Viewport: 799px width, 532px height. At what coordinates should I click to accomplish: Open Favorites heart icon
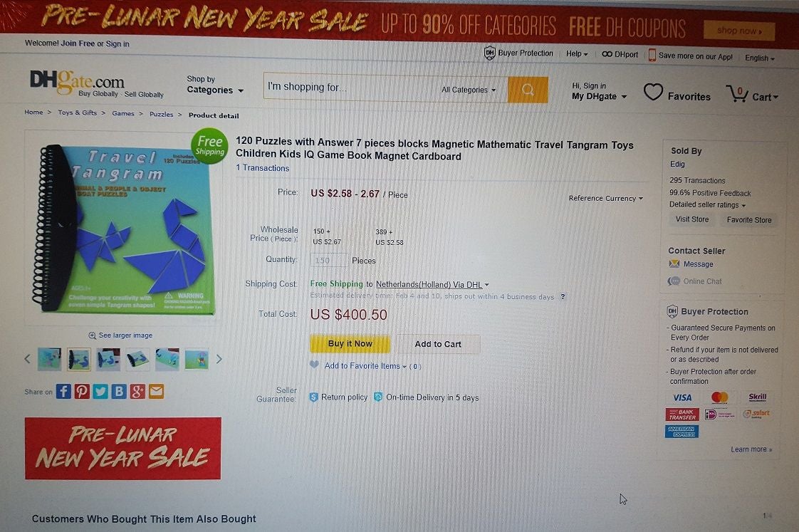(x=653, y=93)
